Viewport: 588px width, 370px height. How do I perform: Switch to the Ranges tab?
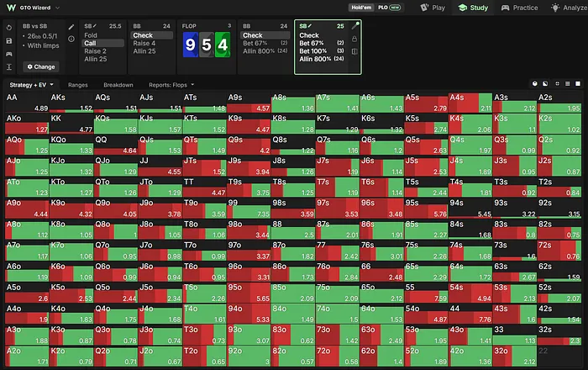coord(78,85)
